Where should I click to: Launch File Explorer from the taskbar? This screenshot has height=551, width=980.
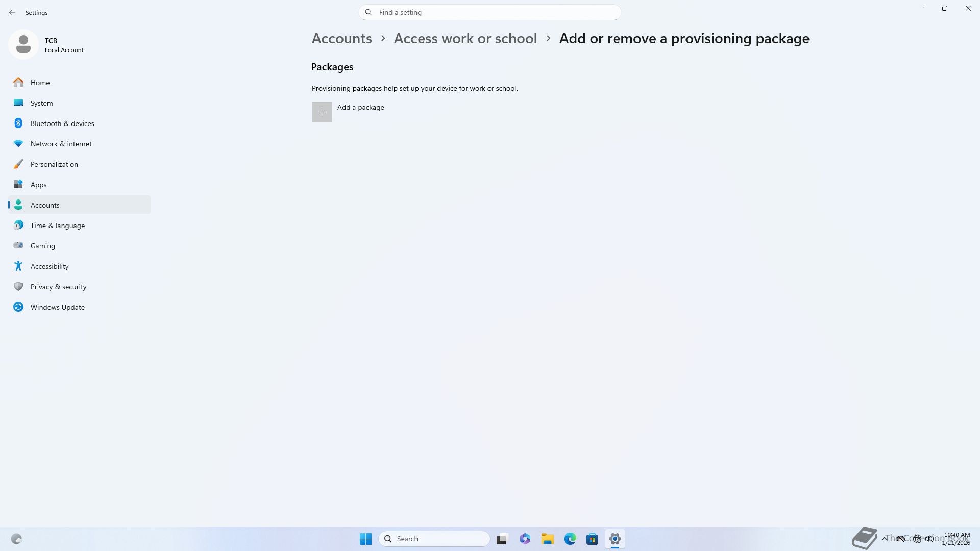(x=548, y=539)
